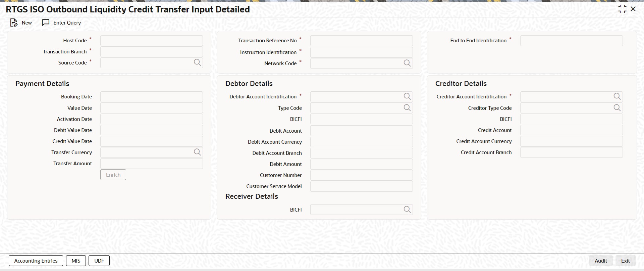This screenshot has height=271, width=644.
Task: Open the Source Code lookup search icon
Action: (x=197, y=63)
